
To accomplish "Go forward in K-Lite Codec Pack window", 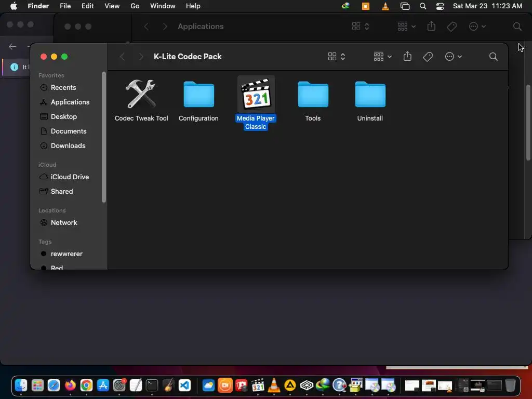I will (x=141, y=57).
